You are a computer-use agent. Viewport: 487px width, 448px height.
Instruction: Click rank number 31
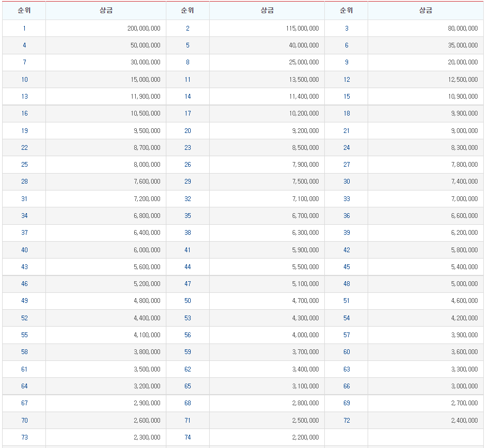[x=24, y=198]
